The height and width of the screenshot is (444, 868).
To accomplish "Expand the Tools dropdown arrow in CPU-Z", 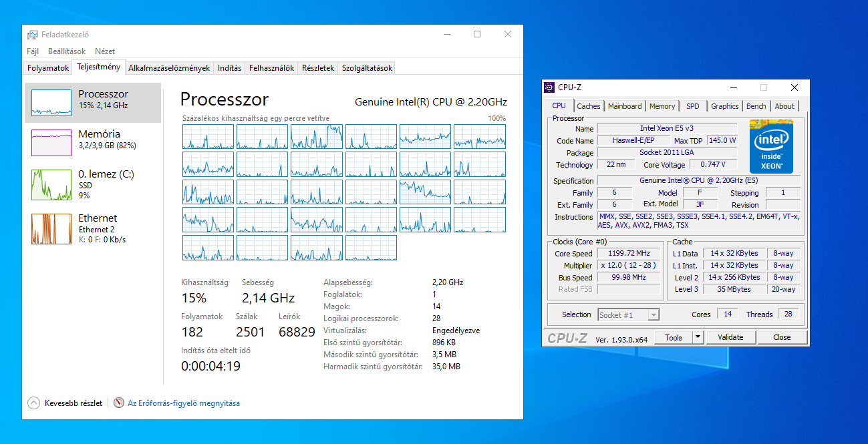I will point(698,337).
